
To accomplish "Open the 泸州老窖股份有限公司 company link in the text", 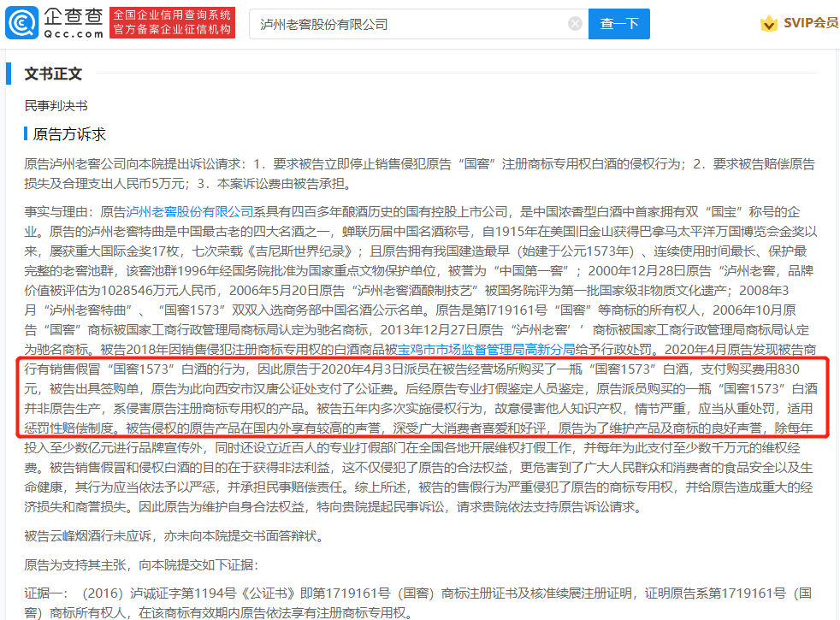I will click(190, 212).
